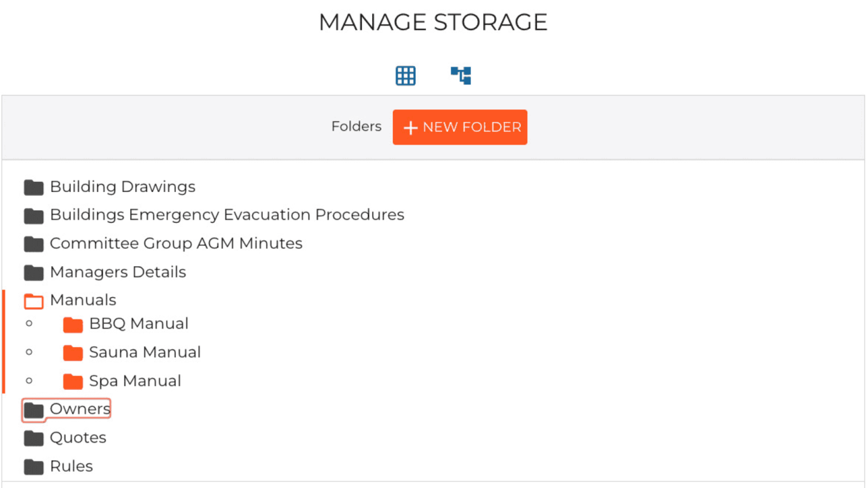Viewport: 868px width, 488px height.
Task: Click the Sauna Manual orange folder icon
Action: pyautogui.click(x=73, y=353)
